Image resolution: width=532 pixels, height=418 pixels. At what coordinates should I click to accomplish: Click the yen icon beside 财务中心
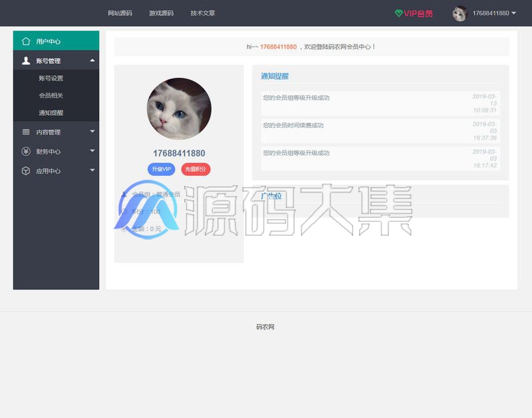pyautogui.click(x=26, y=152)
